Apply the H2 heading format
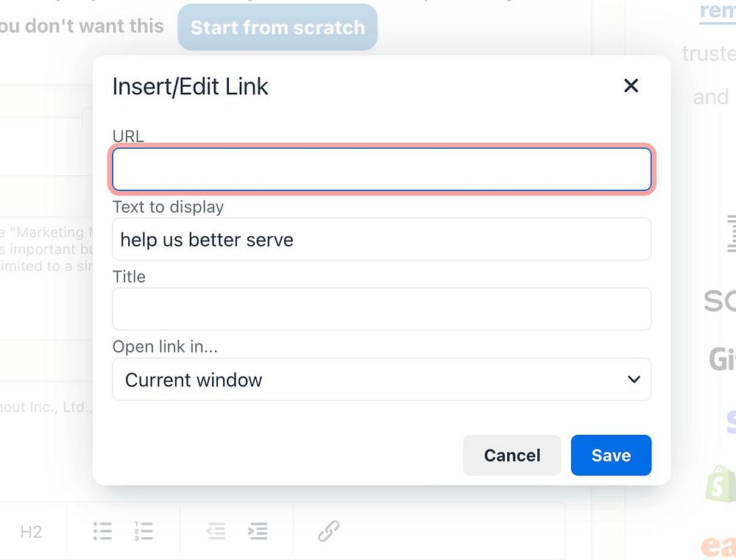The image size is (736, 560). click(31, 531)
